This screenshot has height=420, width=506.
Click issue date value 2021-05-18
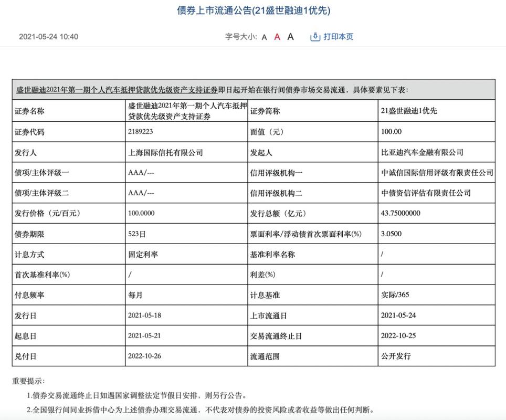tap(144, 316)
